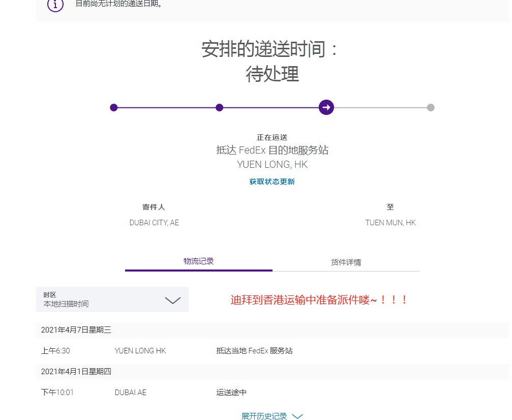Click YUEN LONG HK in tracking history
This screenshot has width=512, height=420.
pos(140,351)
